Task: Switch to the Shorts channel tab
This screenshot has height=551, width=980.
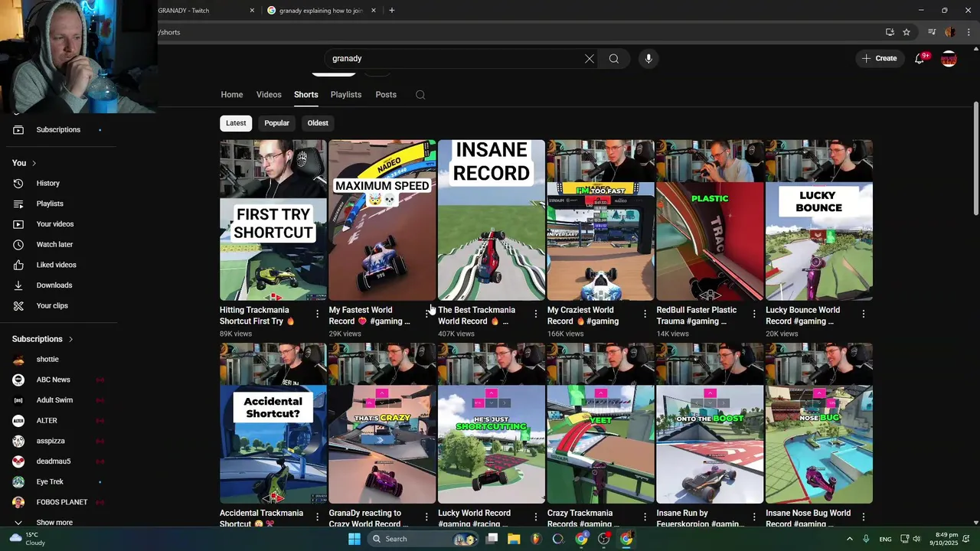Action: [306, 95]
